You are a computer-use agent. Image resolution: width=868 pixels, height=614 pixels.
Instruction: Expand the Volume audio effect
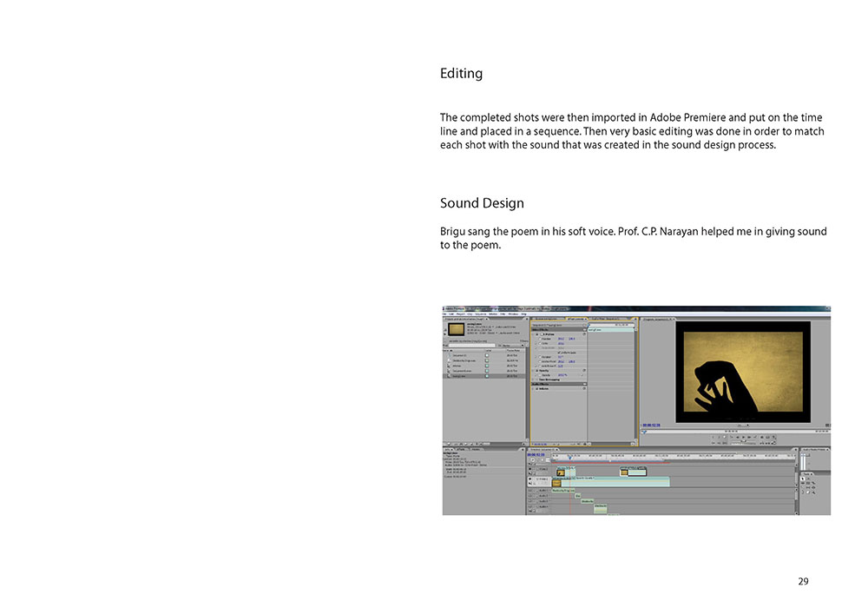point(534,389)
